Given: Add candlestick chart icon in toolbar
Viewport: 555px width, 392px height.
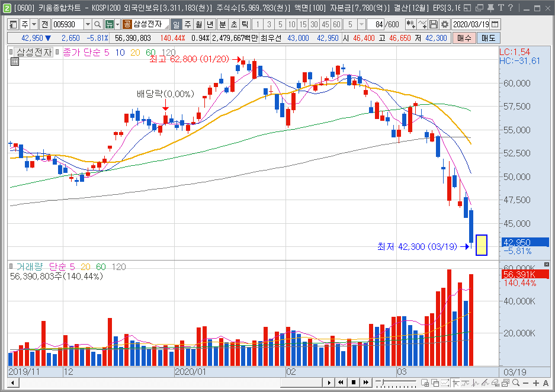Looking at the screenshot, I should (x=410, y=24).
